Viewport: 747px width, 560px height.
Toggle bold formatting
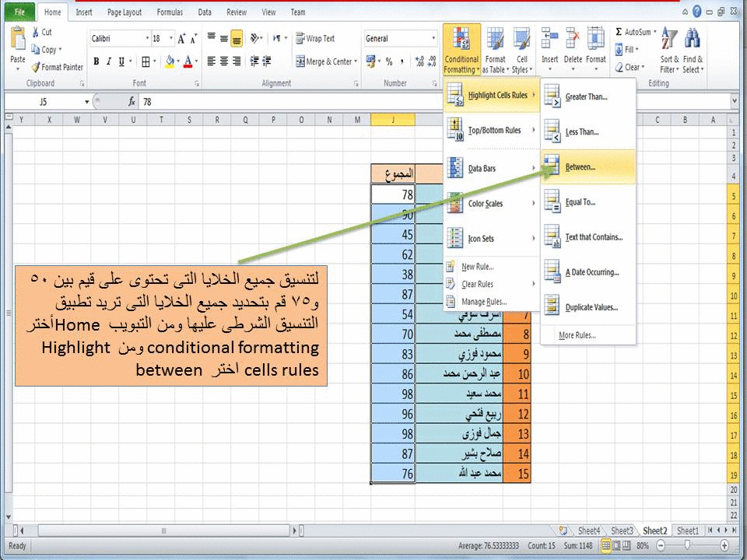[96, 61]
